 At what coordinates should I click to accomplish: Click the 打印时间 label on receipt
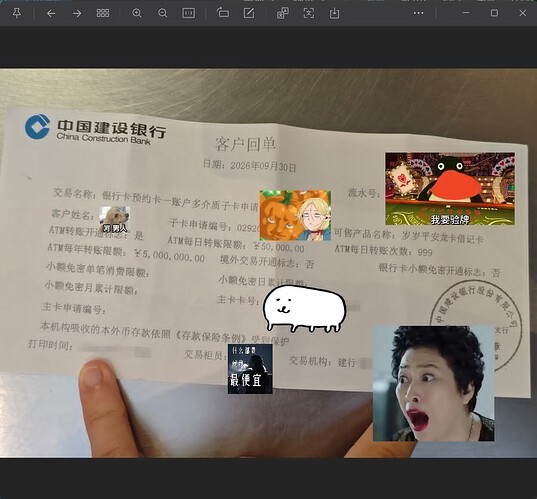pyautogui.click(x=50, y=345)
